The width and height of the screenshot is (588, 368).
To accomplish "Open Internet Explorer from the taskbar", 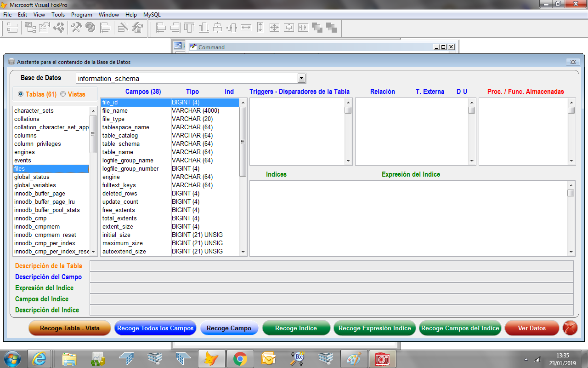I will (x=39, y=359).
